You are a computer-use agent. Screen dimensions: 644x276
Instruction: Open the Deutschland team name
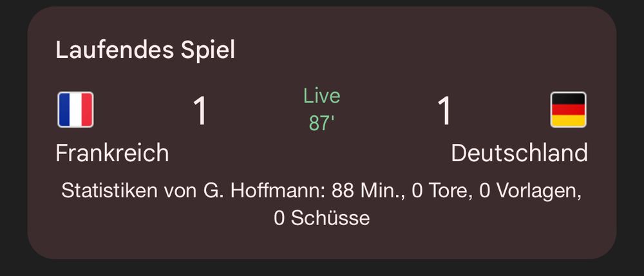coord(519,153)
